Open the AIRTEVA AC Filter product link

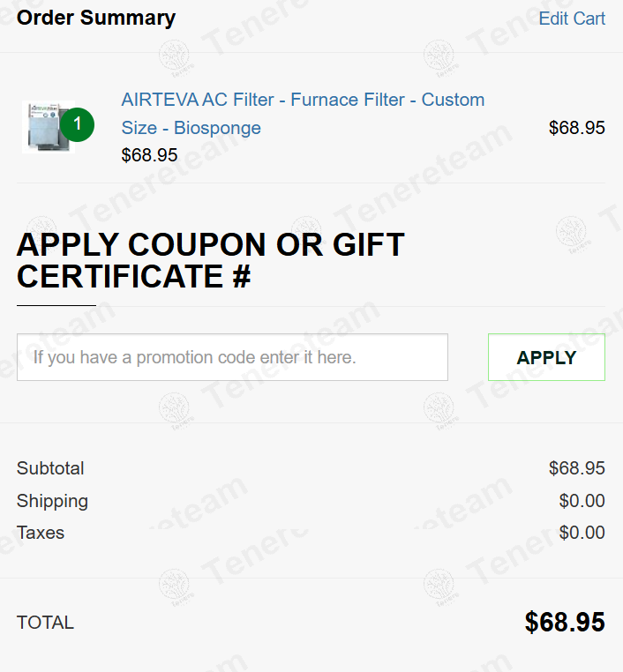[x=303, y=100]
